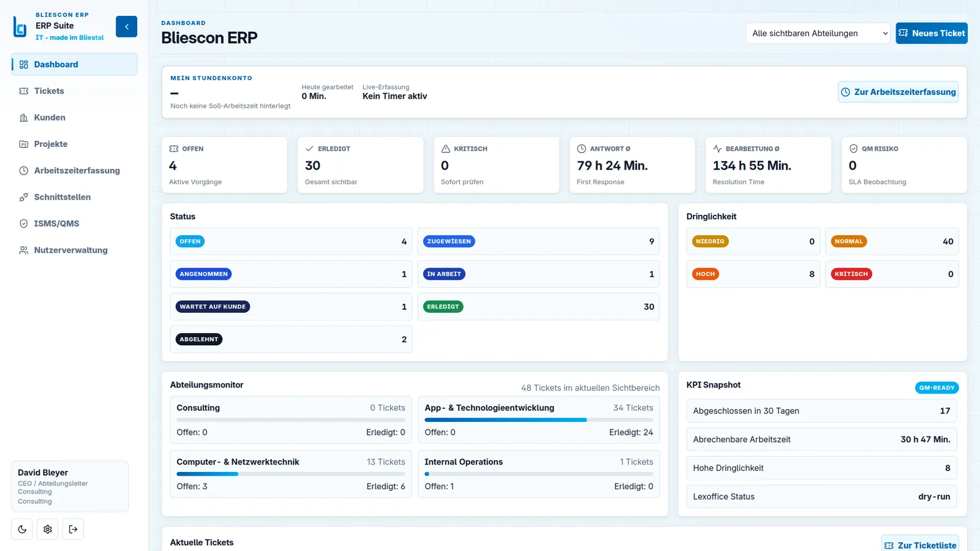Open the Consulting department card
The height and width of the screenshot is (551, 980).
click(x=291, y=420)
